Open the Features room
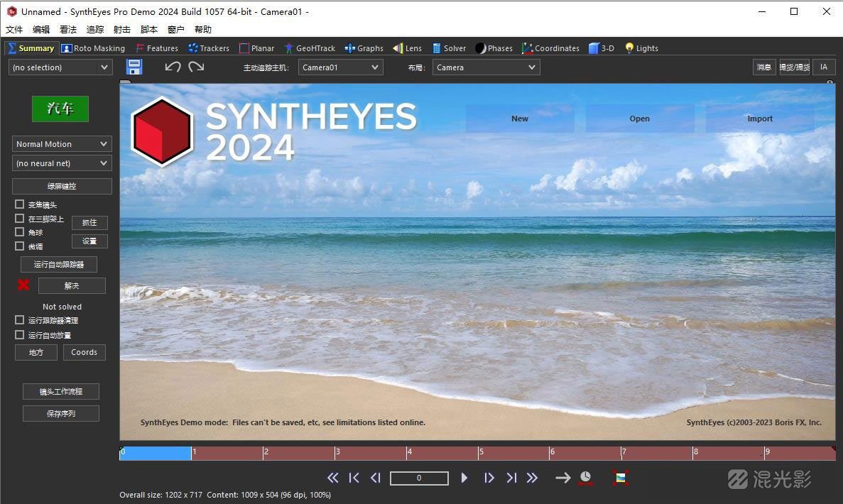Viewport: 843px width, 504px height. coord(157,48)
